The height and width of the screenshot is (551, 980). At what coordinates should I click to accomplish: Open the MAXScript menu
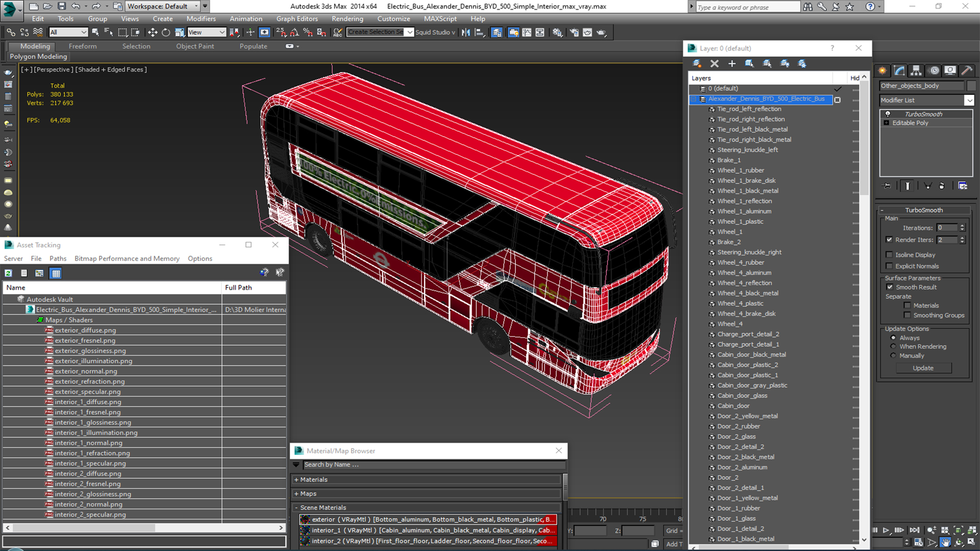click(440, 19)
